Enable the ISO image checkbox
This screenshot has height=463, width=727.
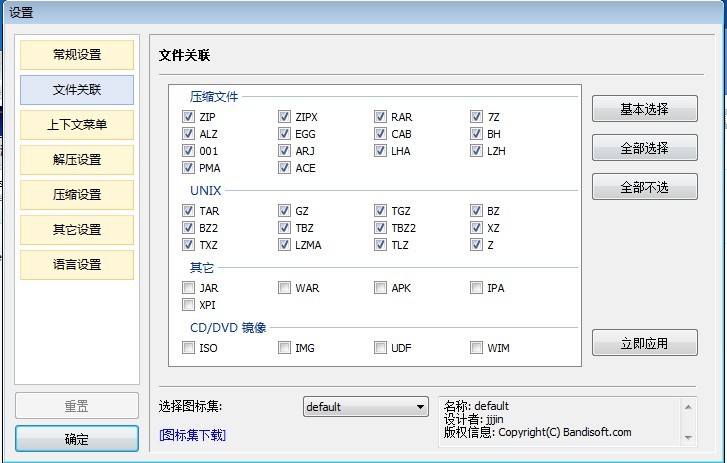pos(189,348)
